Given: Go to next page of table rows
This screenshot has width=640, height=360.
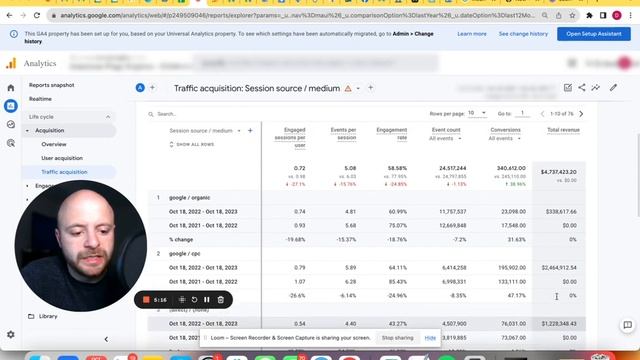Looking at the screenshot, I should click(581, 114).
